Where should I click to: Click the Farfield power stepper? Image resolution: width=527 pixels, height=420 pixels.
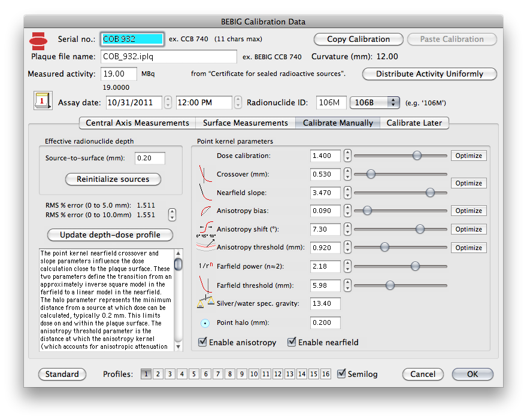(x=347, y=266)
